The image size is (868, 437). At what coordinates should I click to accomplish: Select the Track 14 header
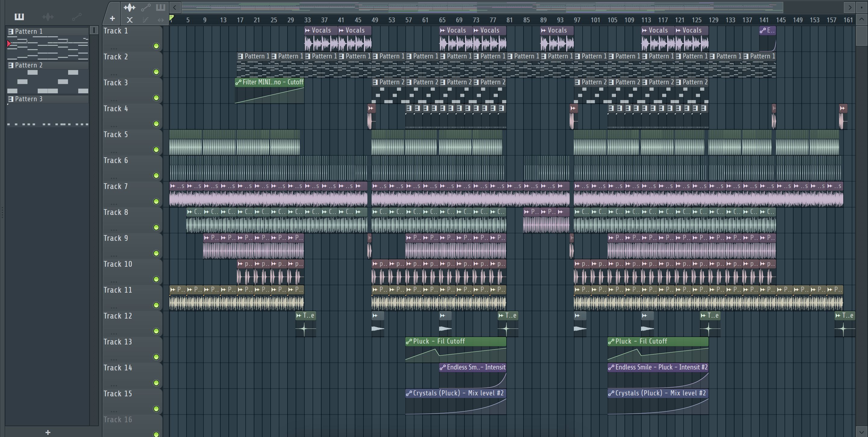tap(132, 376)
